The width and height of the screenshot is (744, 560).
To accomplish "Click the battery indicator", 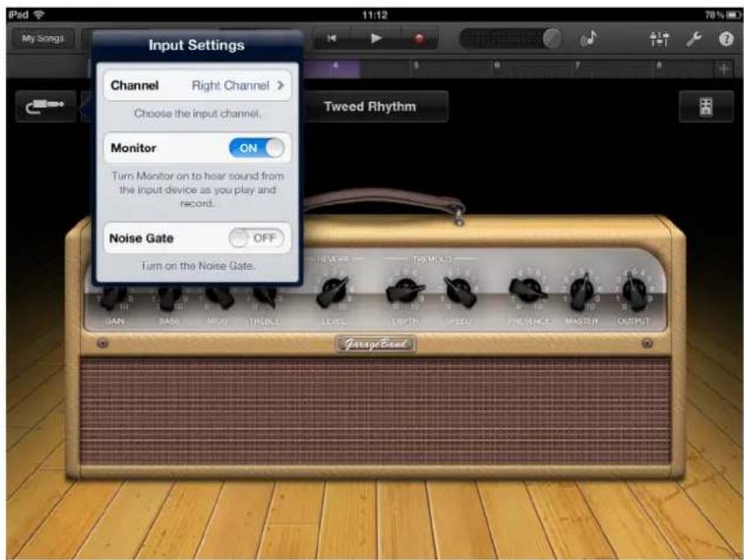I will click(734, 15).
